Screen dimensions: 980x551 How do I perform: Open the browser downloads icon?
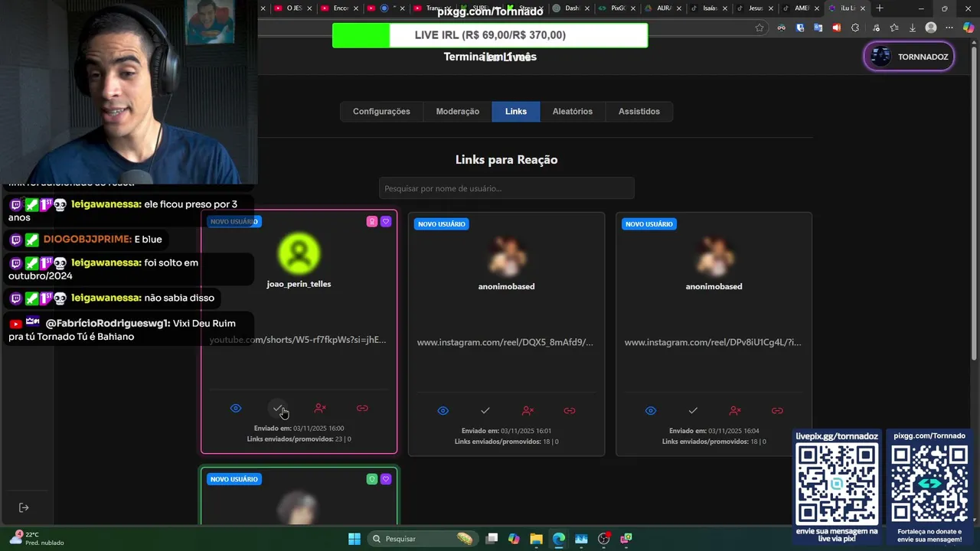[x=912, y=28]
